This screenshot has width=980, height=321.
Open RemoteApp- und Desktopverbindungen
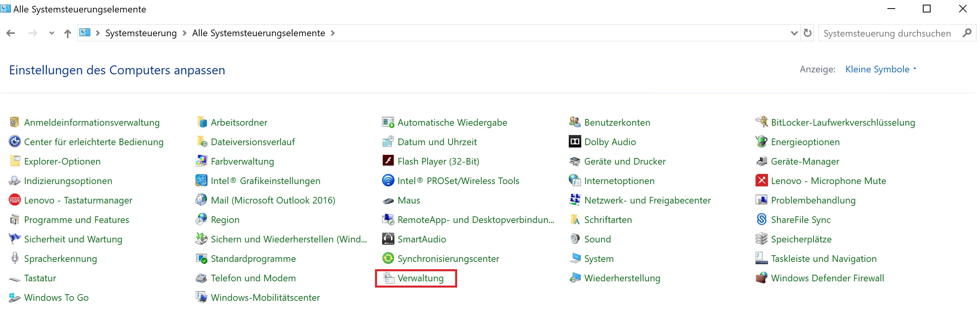pyautogui.click(x=476, y=220)
